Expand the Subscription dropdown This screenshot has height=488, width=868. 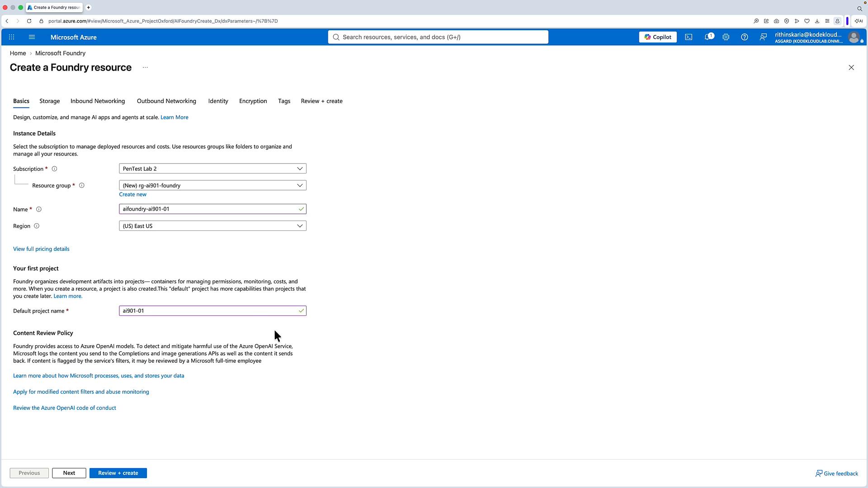212,169
